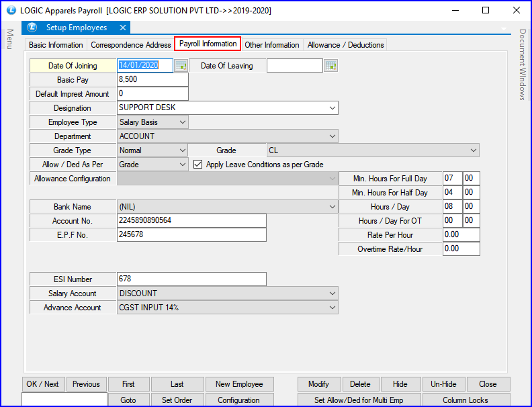This screenshot has width=532, height=407.
Task: Maximize the LOGIC Apparels Payroll window
Action: [486, 11]
